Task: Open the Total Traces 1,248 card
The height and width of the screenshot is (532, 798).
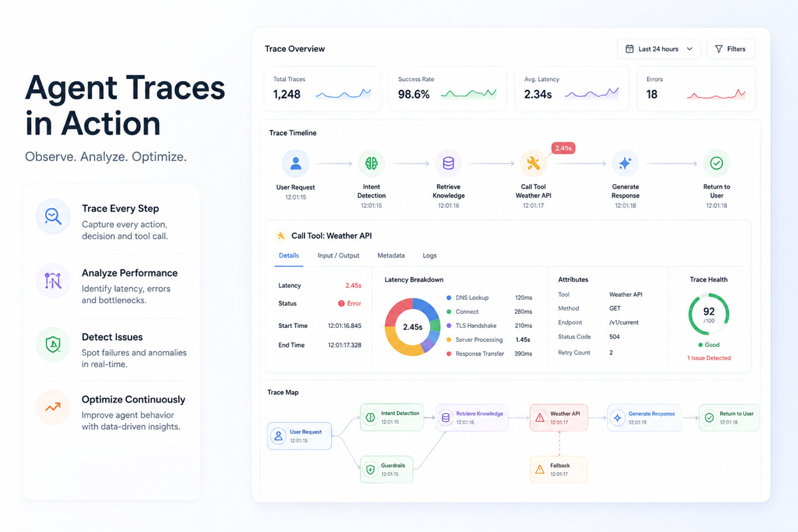Action: [323, 88]
